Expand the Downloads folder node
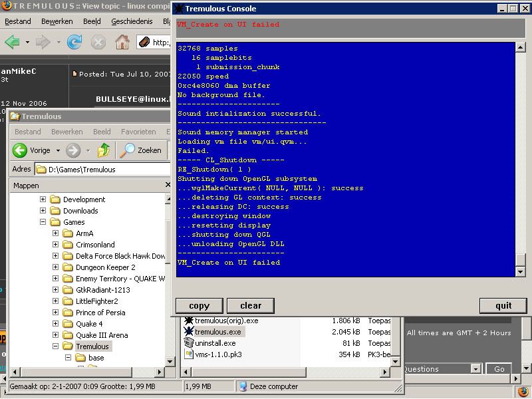Viewport: 532px width, 399px height. [43, 210]
